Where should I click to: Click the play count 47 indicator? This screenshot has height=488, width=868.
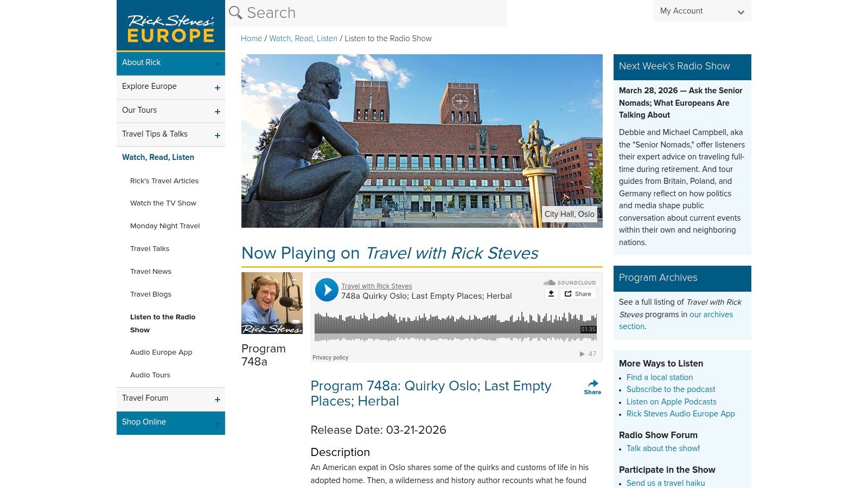(588, 354)
